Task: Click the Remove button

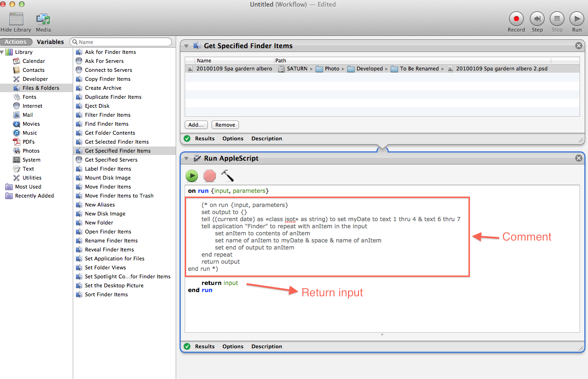Action: pos(225,125)
